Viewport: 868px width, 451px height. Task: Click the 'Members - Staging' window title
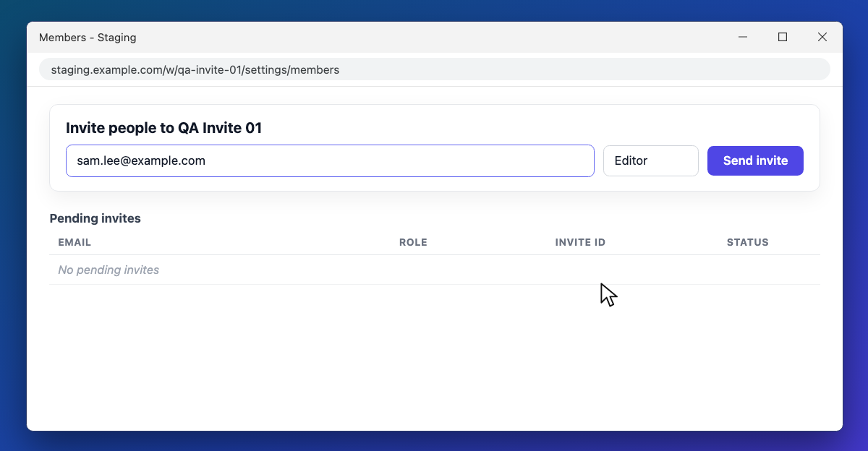(x=88, y=38)
